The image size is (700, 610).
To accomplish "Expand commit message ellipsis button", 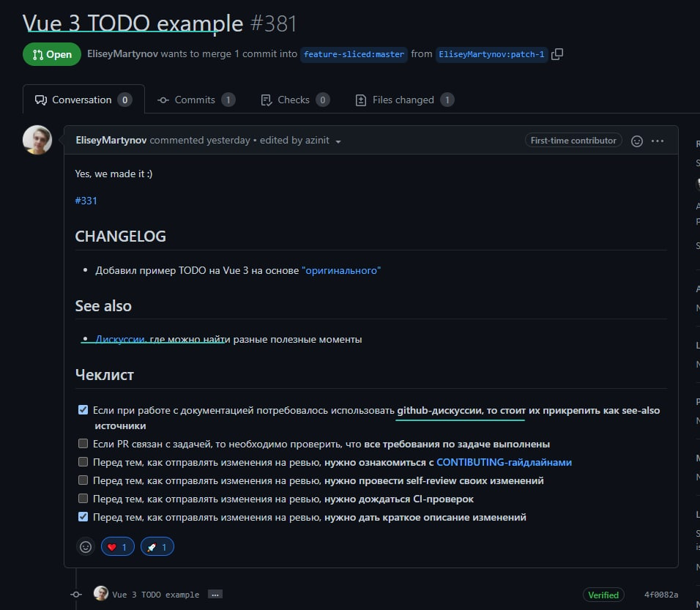I will 215,595.
